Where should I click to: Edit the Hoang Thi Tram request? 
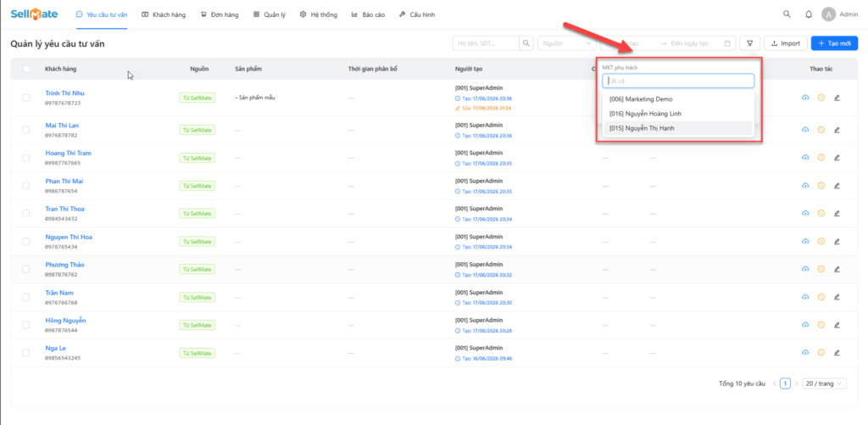click(837, 158)
